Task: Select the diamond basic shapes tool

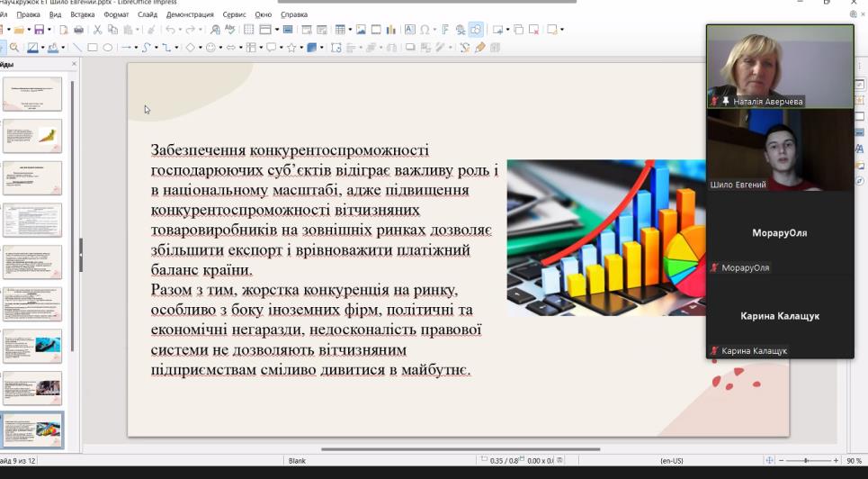Action: click(190, 48)
